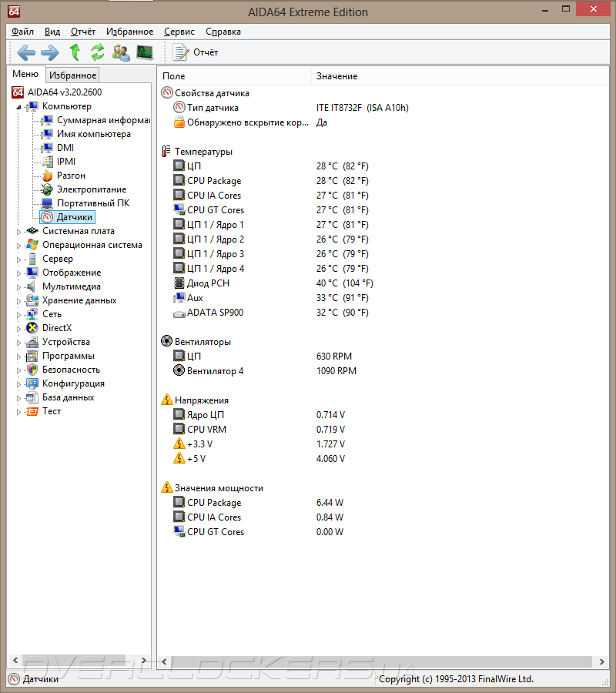Open the Избранное menu in the menu bar

(x=129, y=32)
